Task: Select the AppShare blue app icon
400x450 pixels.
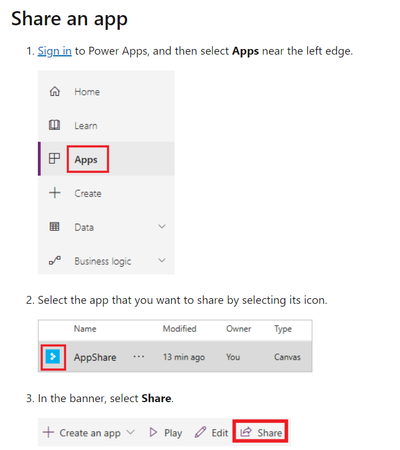Action: point(53,357)
